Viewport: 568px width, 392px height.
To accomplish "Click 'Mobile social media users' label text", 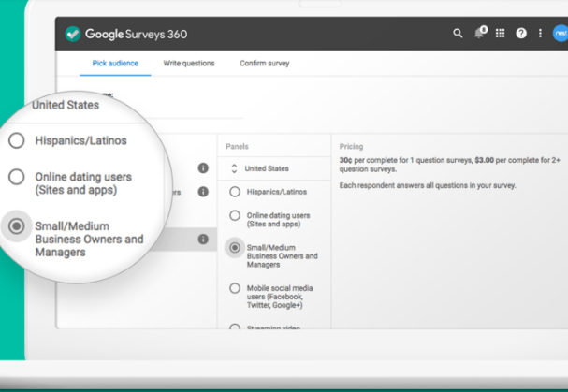I will (x=280, y=297).
